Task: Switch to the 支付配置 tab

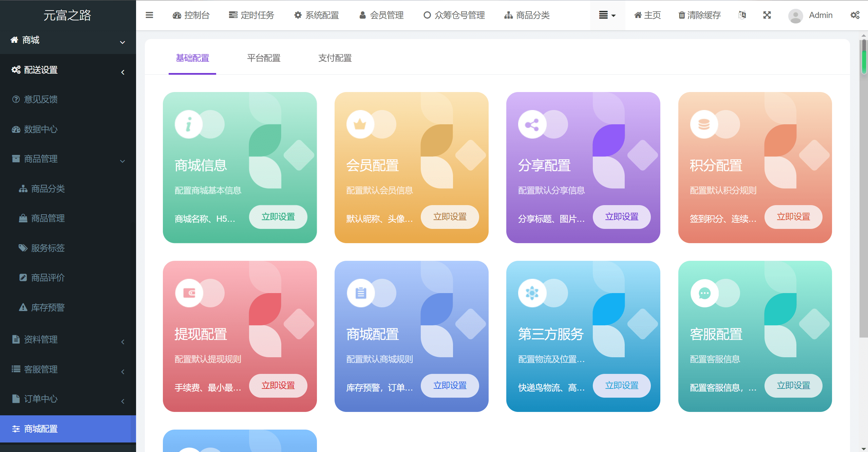Action: click(335, 58)
